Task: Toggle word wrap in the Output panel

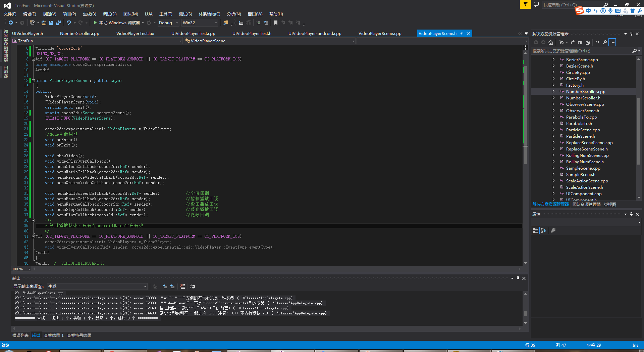Action: point(193,287)
